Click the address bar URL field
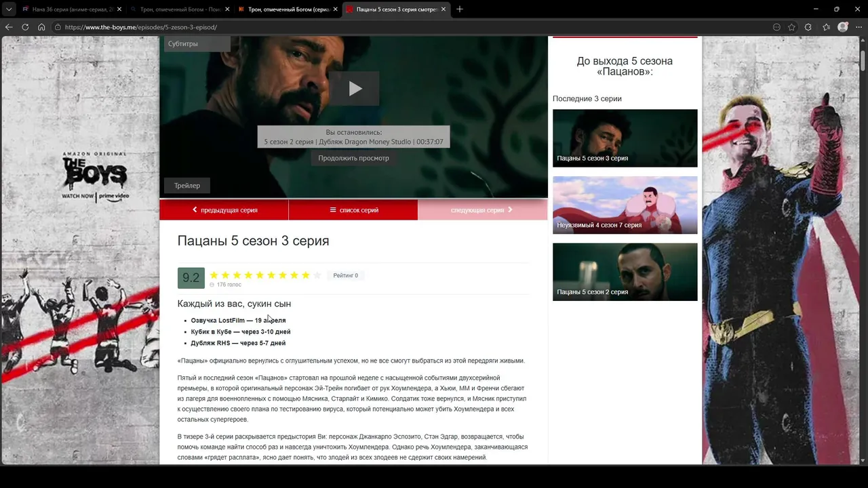This screenshot has height=488, width=868. tap(407, 27)
